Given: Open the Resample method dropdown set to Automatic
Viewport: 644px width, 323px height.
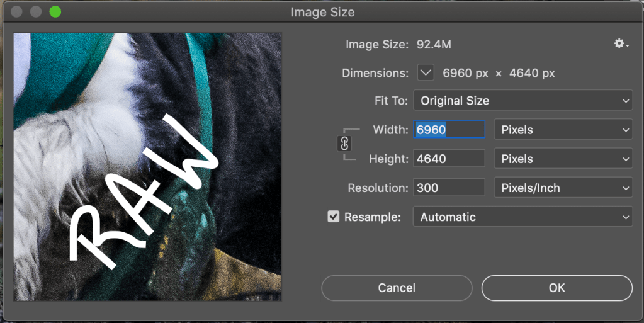Looking at the screenshot, I should [523, 217].
